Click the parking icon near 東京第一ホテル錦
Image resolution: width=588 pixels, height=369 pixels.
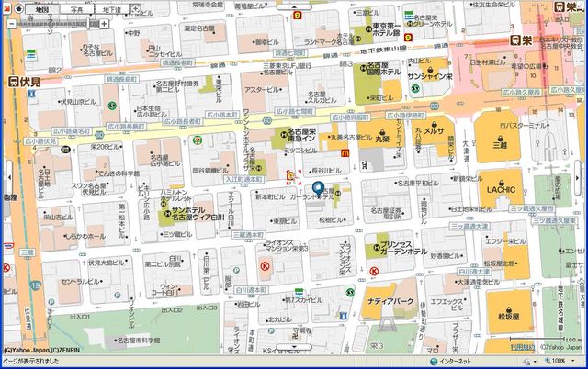tap(408, 37)
